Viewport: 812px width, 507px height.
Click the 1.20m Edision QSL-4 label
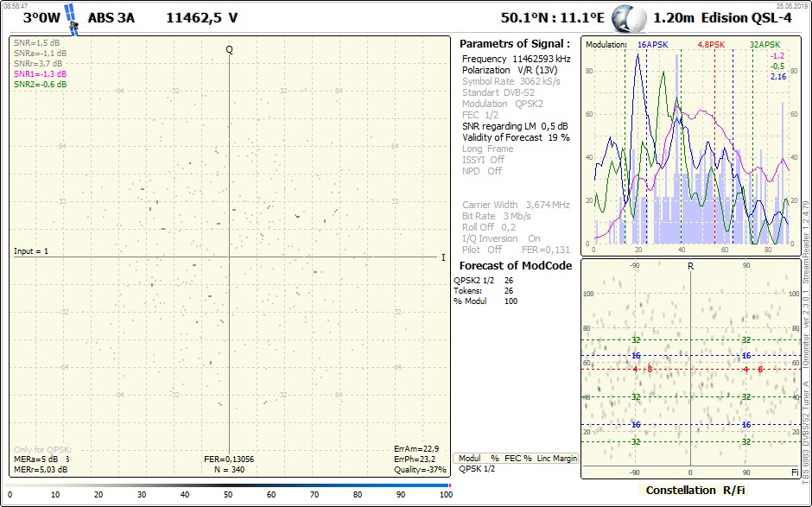pyautogui.click(x=722, y=18)
